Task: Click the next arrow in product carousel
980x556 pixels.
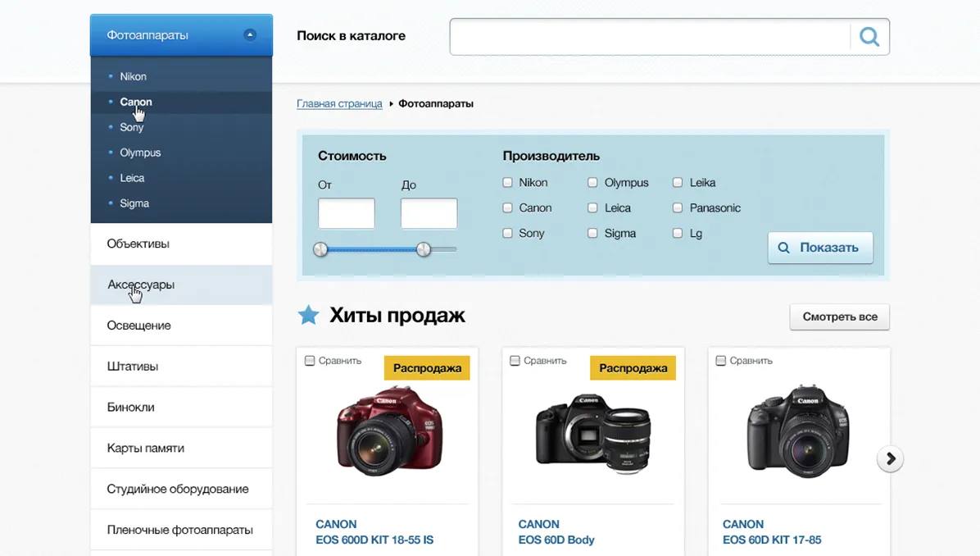Action: [x=890, y=458]
